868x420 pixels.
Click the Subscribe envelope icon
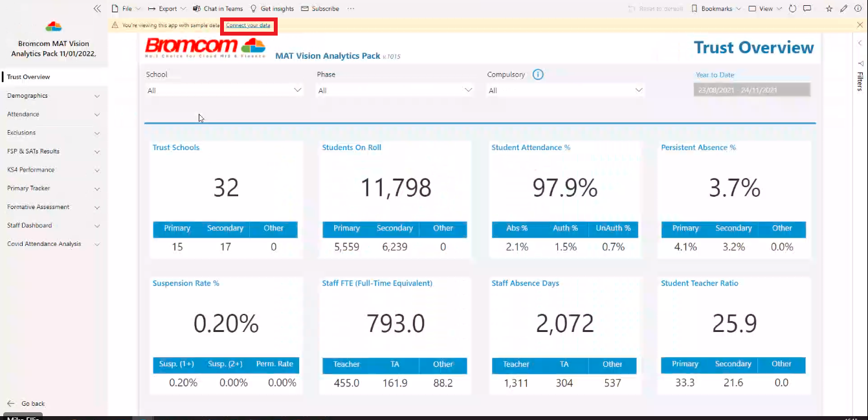coord(304,8)
